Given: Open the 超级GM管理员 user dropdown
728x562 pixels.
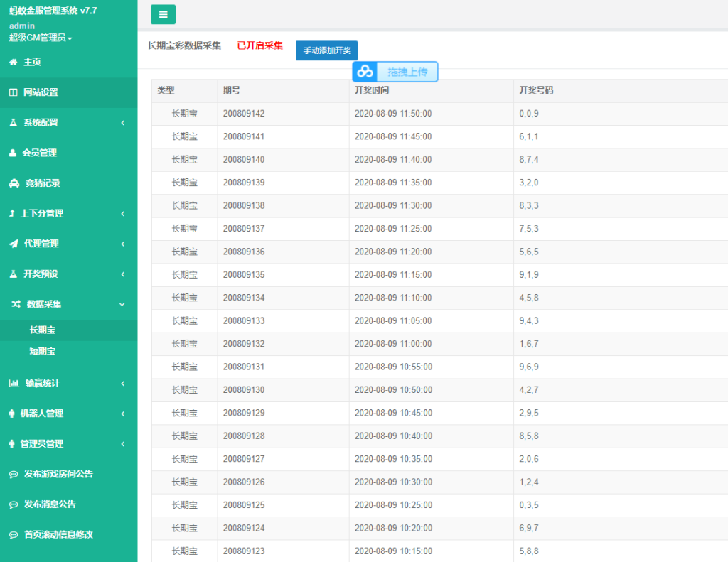Looking at the screenshot, I should 41,38.
